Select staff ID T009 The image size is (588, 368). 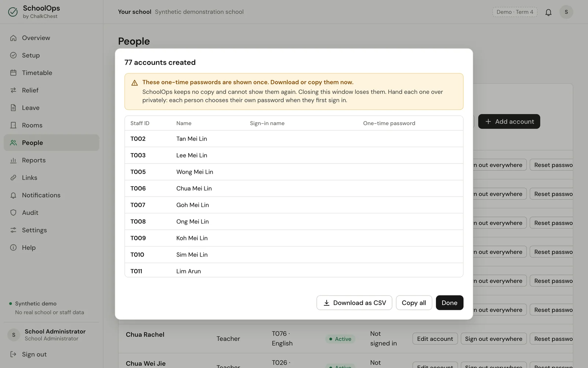(x=138, y=238)
